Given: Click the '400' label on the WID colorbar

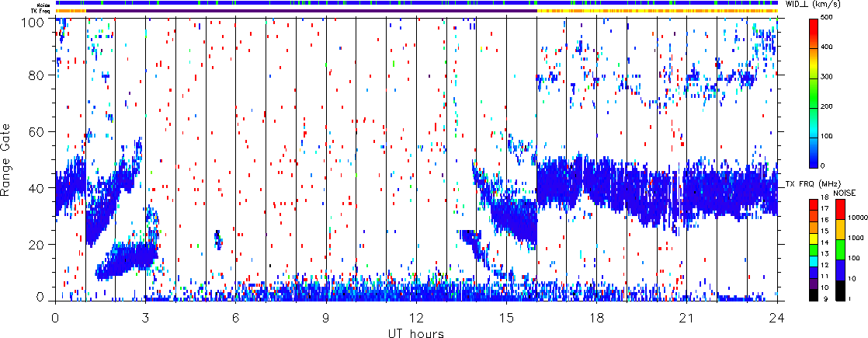Looking at the screenshot, I should (828, 47).
